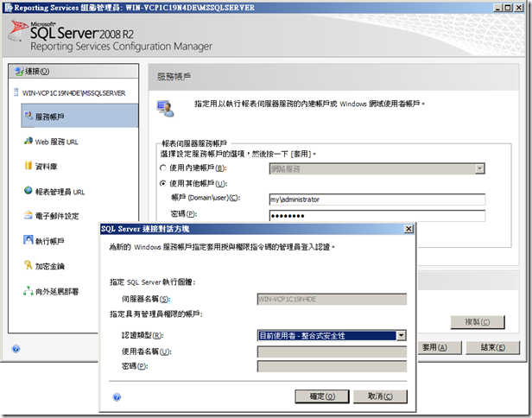The width and height of the screenshot is (532, 418).
Task: Click the Web 服務 URL icon
Action: (x=28, y=141)
